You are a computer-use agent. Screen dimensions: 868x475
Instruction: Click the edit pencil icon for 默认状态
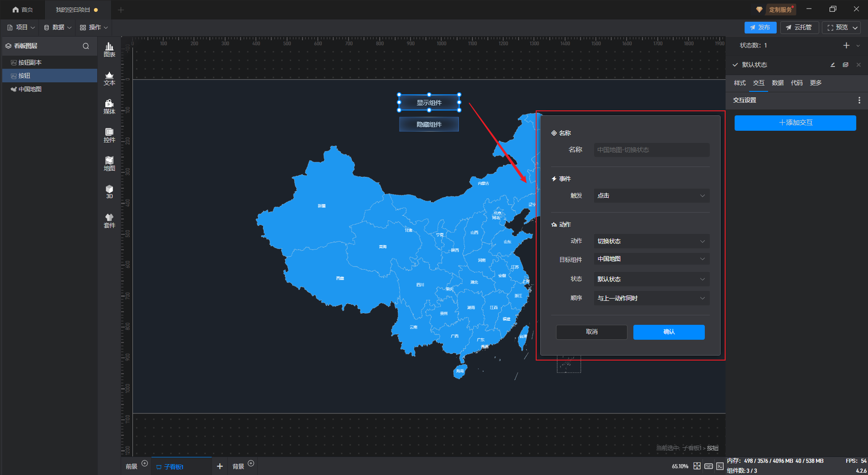pos(833,65)
